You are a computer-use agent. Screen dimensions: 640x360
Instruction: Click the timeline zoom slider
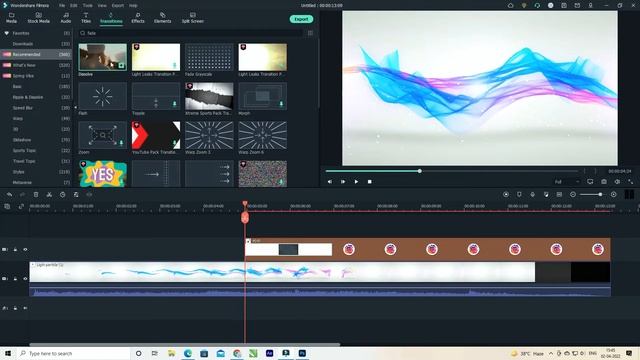593,195
